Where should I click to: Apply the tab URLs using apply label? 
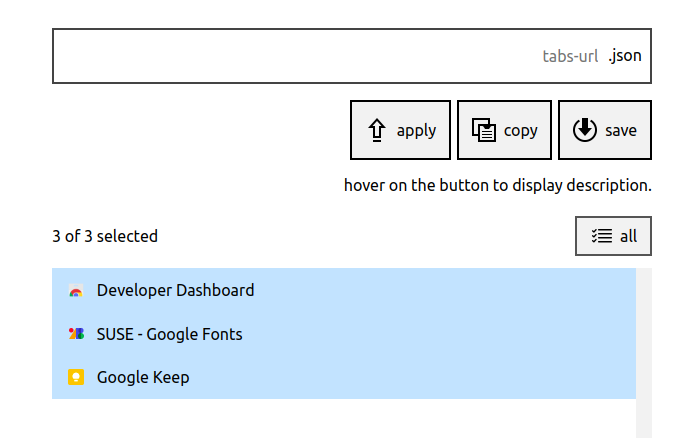[x=416, y=131]
